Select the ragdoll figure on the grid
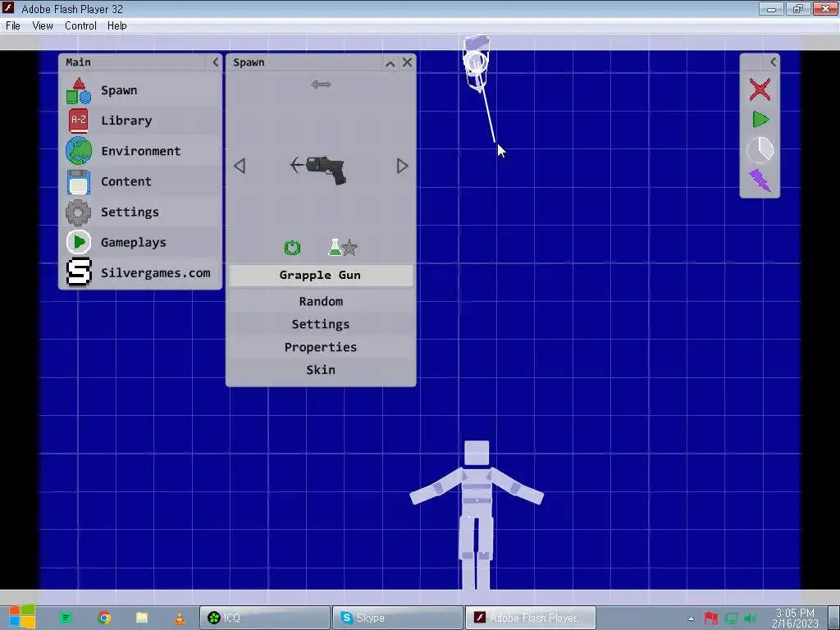Image resolution: width=840 pixels, height=630 pixels. click(477, 514)
